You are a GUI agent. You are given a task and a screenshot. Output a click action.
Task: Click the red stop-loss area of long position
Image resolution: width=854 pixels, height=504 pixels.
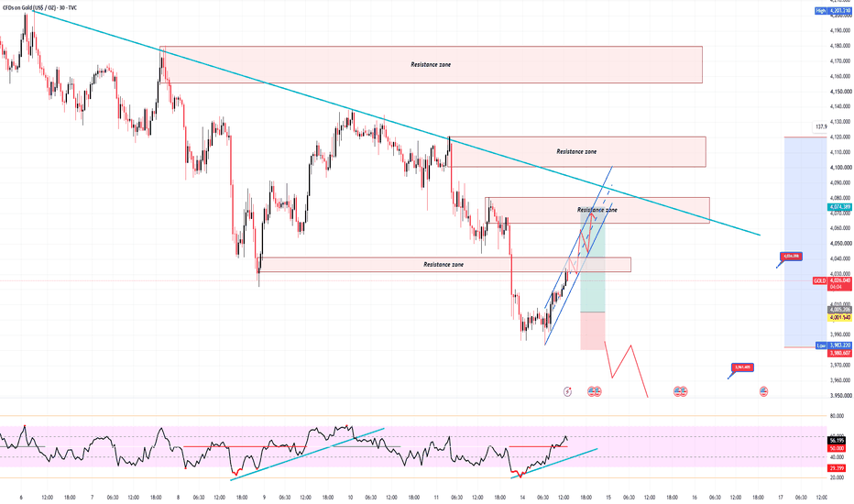pyautogui.click(x=593, y=331)
